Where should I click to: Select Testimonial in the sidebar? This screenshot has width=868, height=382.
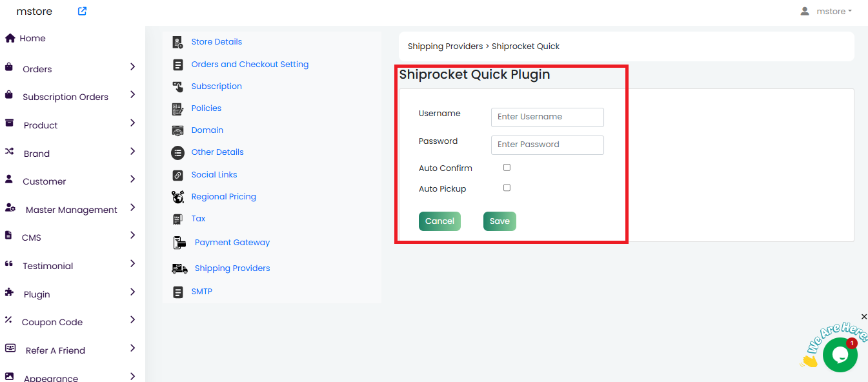48,266
